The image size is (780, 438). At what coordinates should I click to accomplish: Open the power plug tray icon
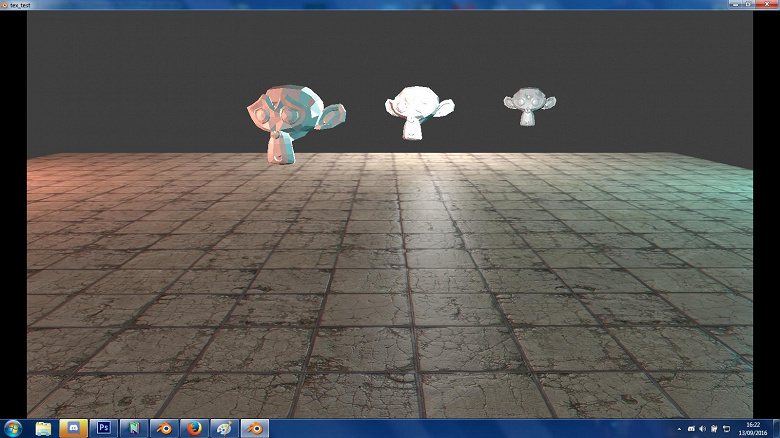coord(714,429)
